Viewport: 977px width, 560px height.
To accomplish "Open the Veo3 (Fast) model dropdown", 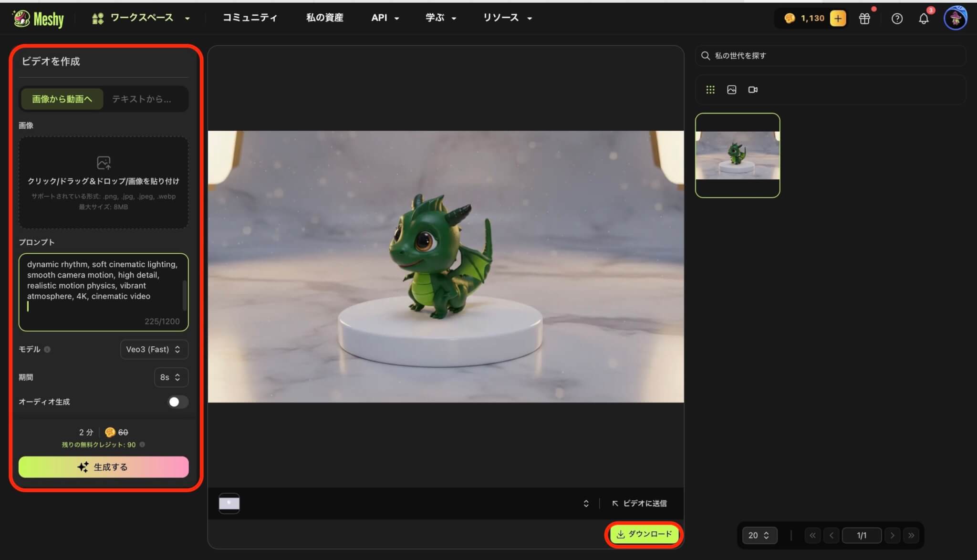I will pos(154,349).
